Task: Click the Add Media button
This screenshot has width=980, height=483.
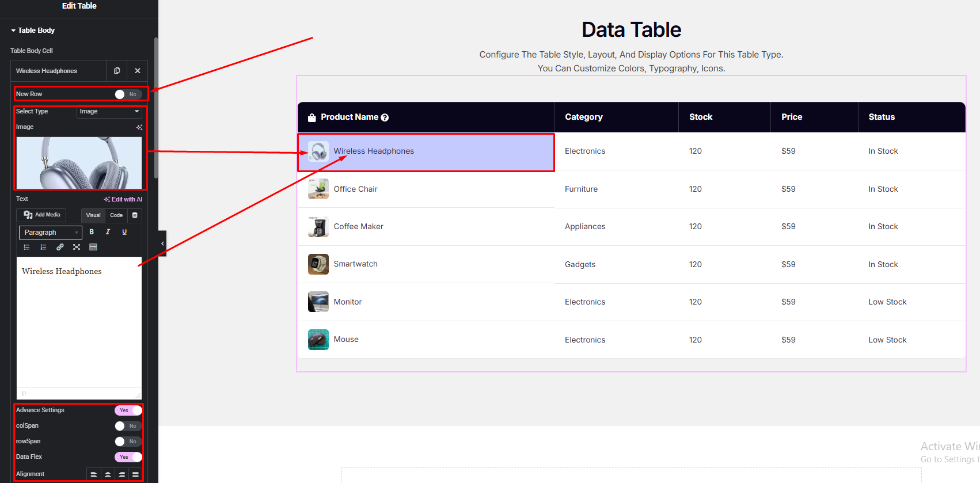Action: pos(42,215)
